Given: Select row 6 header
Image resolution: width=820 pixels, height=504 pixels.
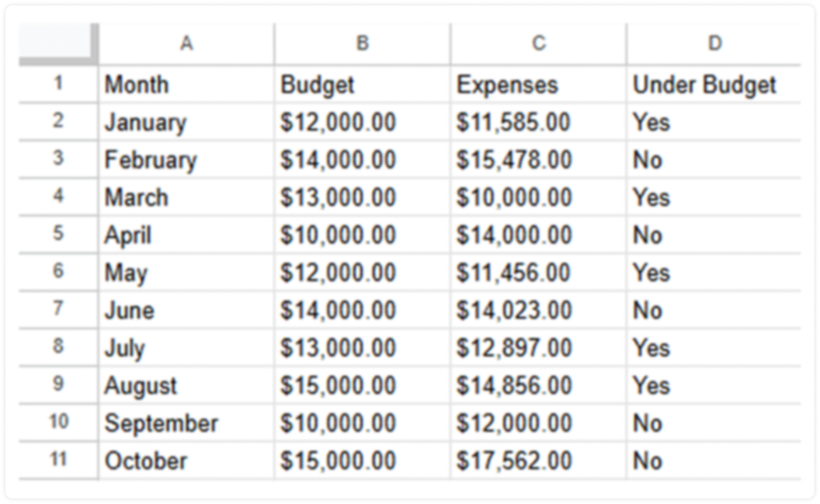Looking at the screenshot, I should [58, 273].
